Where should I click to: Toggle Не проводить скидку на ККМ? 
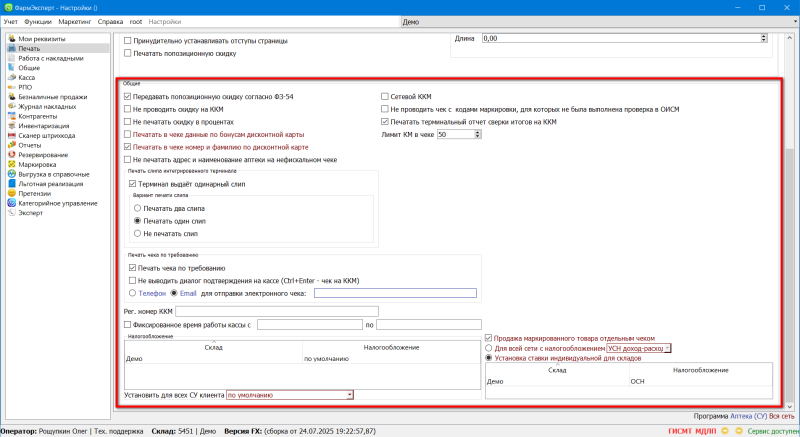pos(128,109)
